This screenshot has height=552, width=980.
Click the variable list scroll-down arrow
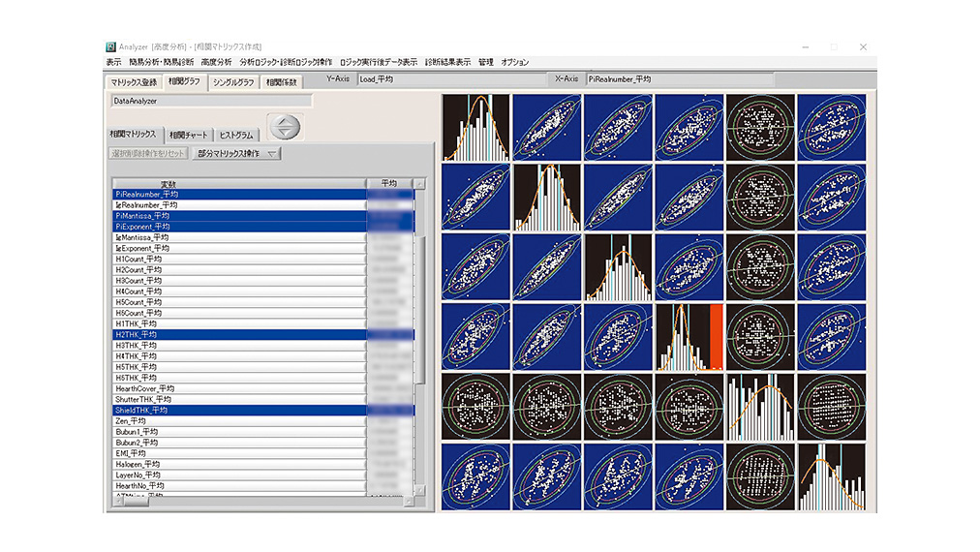coord(420,489)
